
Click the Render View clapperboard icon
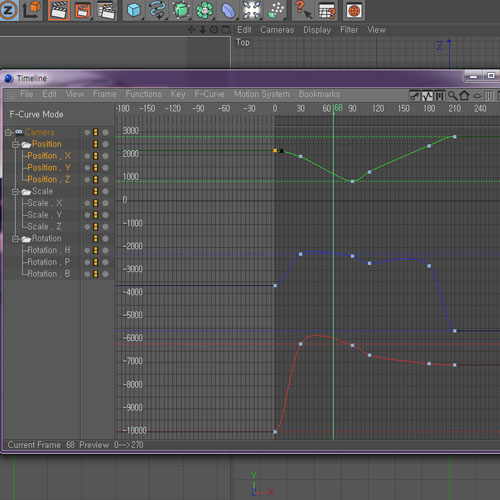[59, 10]
